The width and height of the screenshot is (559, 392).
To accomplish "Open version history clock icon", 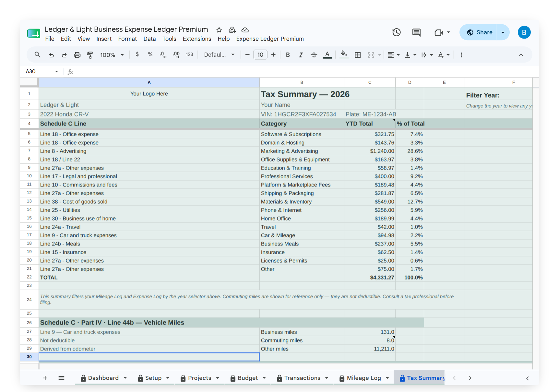I will [x=397, y=32].
